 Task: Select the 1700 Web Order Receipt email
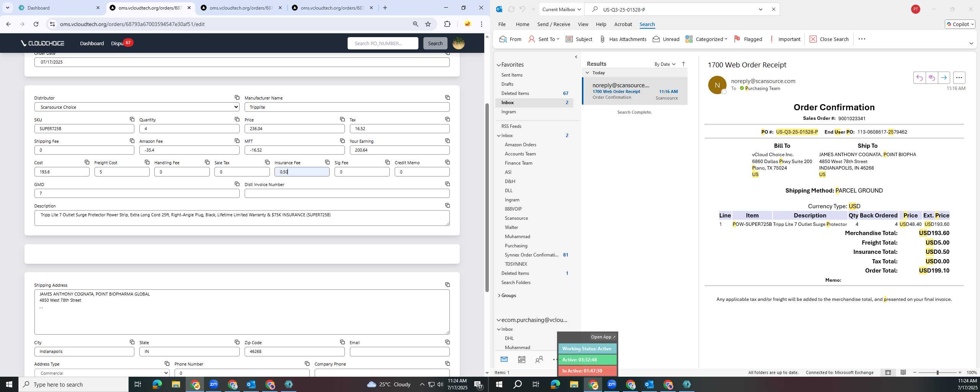point(635,91)
